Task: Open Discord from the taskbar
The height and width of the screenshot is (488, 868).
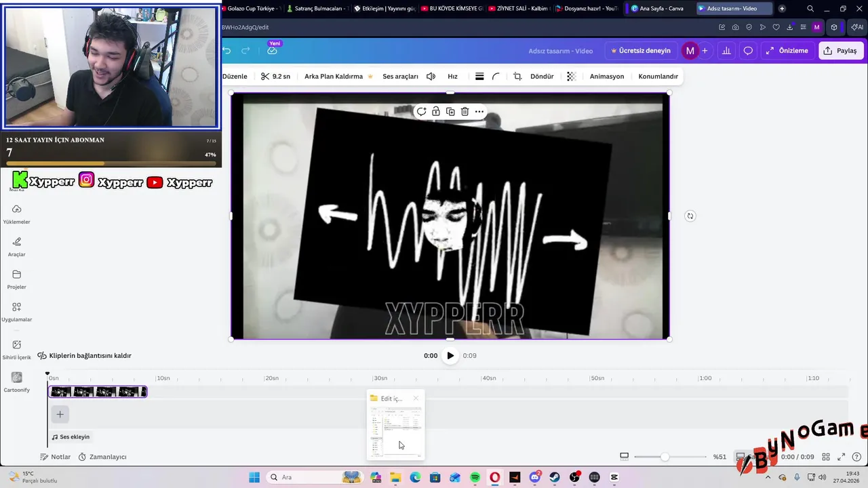Action: [535, 477]
